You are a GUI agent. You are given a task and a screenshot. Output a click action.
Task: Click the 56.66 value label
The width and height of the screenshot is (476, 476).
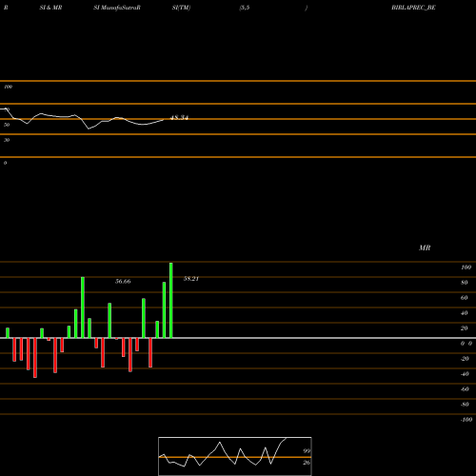pyautogui.click(x=123, y=281)
